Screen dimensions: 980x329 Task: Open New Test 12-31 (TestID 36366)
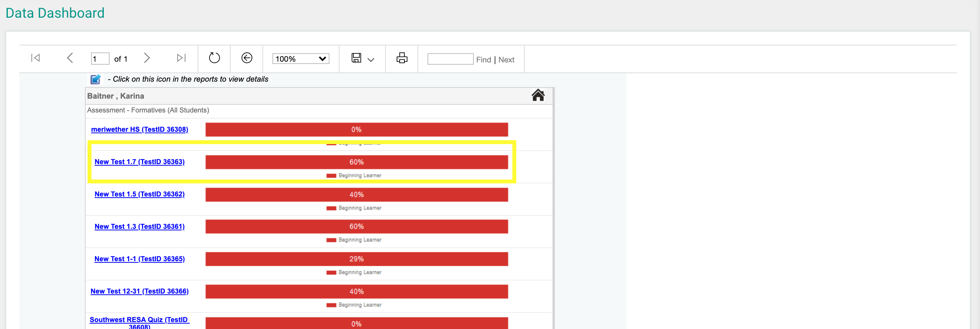140,291
